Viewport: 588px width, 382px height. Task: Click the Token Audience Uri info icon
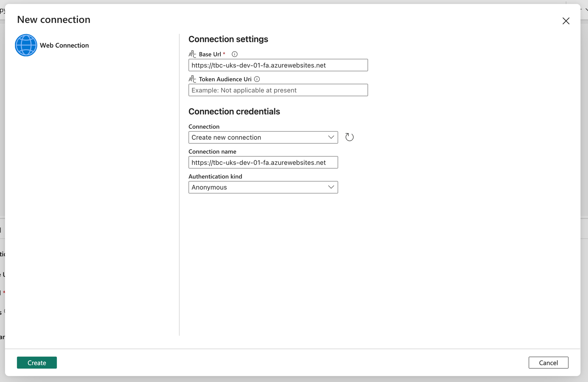click(257, 79)
